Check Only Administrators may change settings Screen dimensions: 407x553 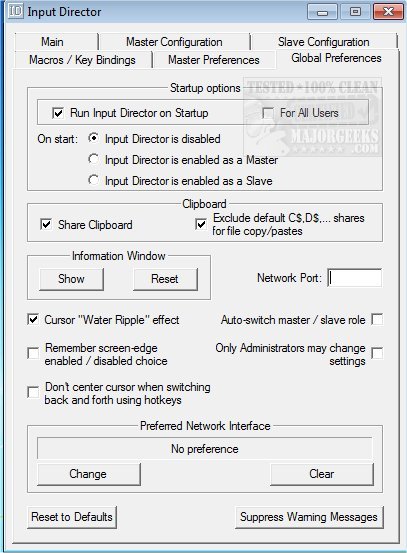377,353
